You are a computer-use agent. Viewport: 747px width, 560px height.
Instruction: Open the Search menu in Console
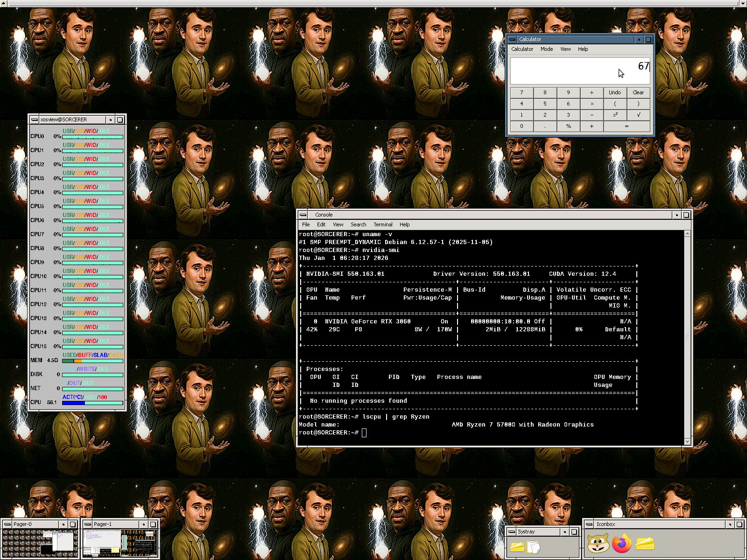pos(358,224)
